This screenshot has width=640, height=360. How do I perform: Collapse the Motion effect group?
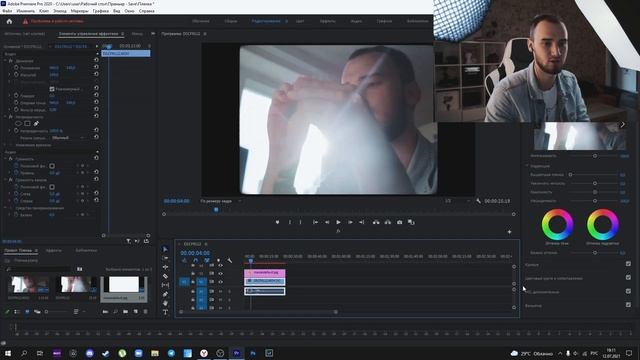point(5,61)
